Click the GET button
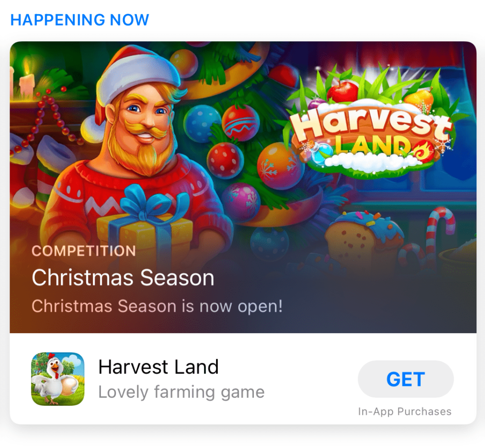The image size is (485, 448). tap(405, 379)
